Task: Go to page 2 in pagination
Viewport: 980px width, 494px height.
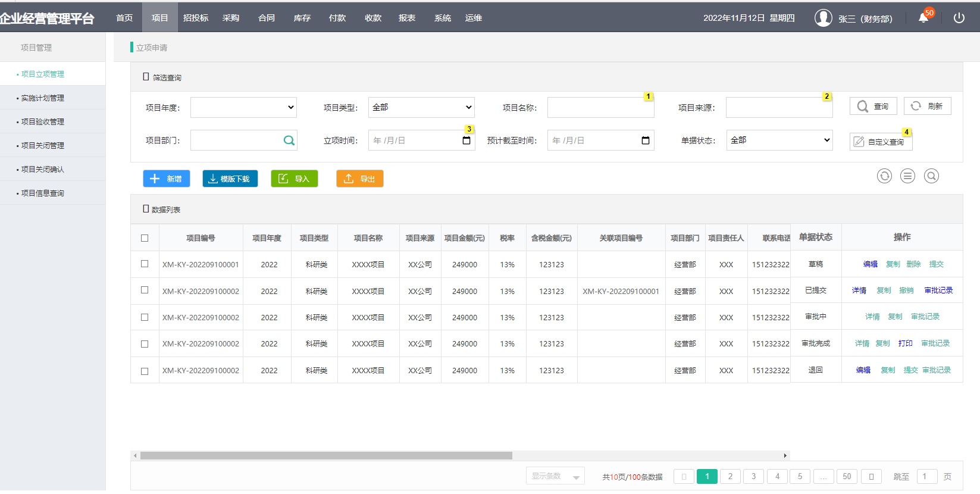Action: click(x=730, y=476)
